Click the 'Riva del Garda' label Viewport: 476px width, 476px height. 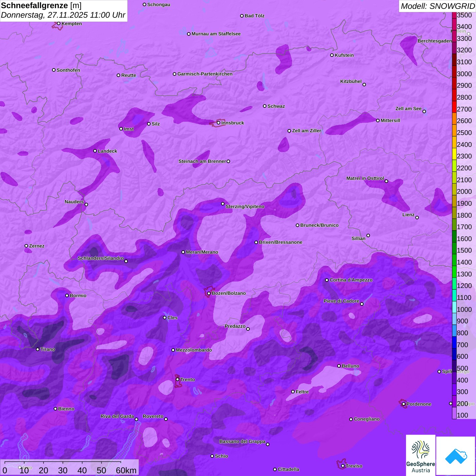(117, 416)
